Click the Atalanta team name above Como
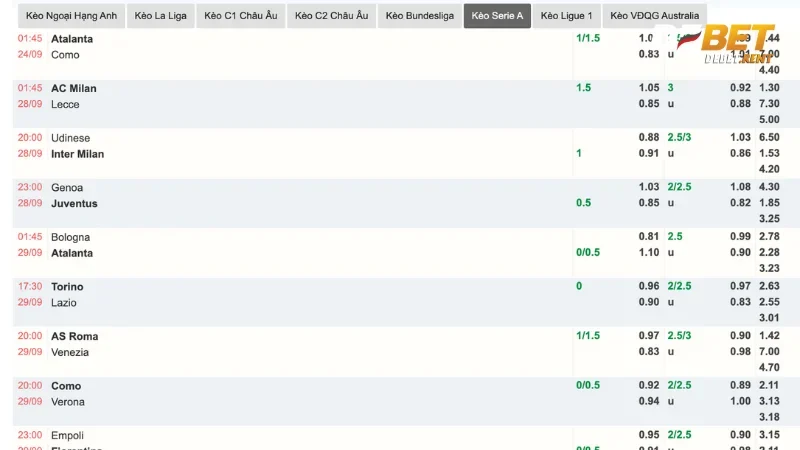 tap(72, 39)
